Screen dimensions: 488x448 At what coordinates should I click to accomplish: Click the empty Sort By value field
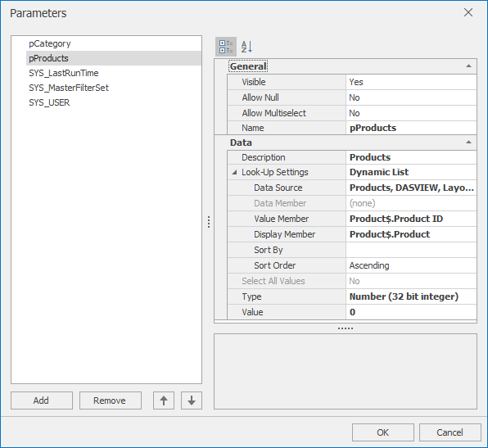pos(411,250)
